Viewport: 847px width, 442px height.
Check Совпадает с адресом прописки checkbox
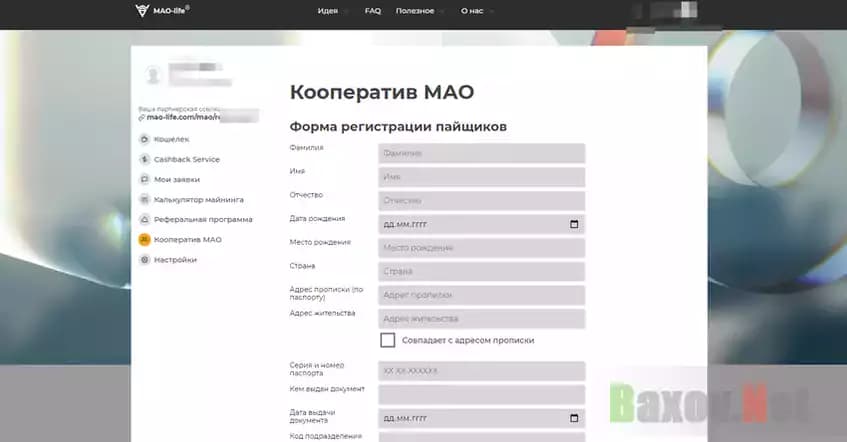point(387,340)
